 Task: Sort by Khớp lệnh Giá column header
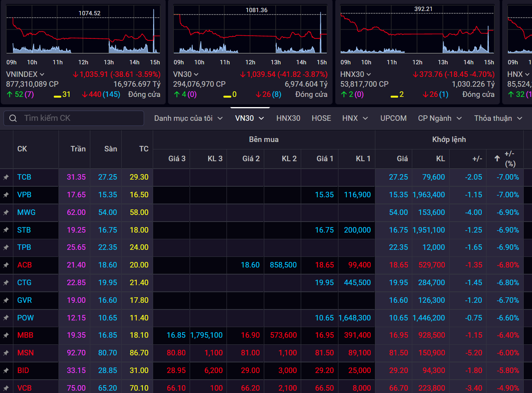tap(402, 158)
